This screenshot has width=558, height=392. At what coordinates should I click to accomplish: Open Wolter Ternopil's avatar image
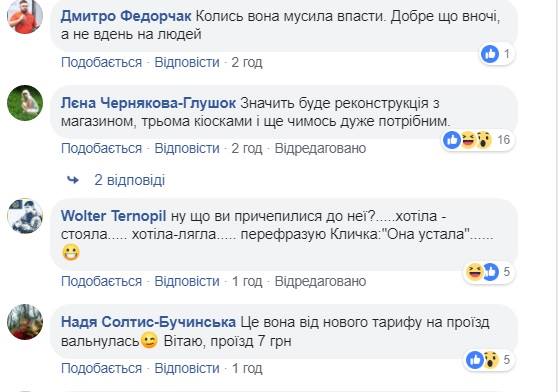tap(25, 216)
